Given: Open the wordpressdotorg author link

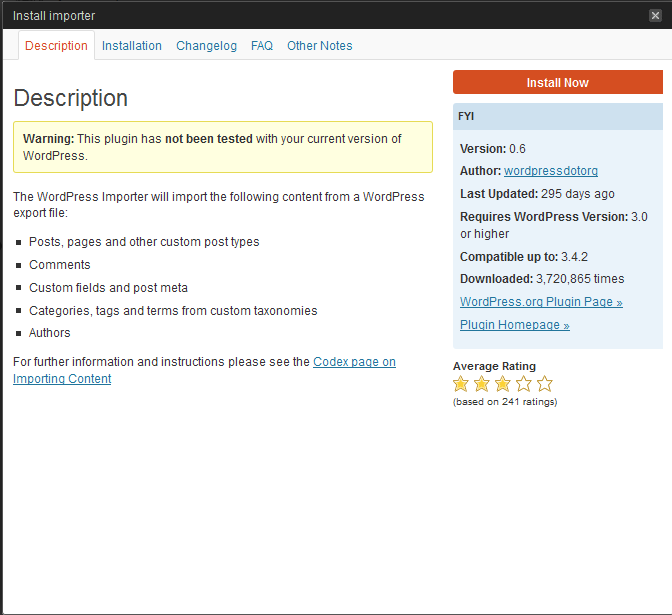Looking at the screenshot, I should coord(550,171).
